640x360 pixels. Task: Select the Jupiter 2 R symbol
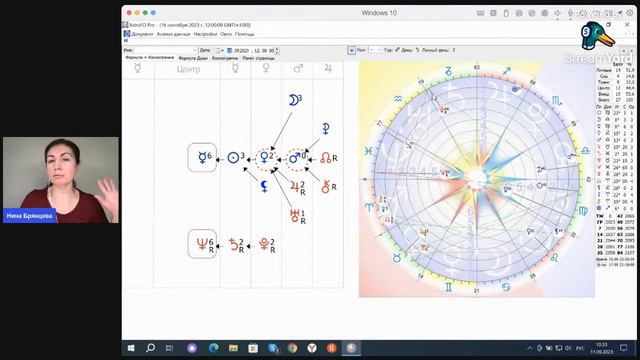point(298,187)
